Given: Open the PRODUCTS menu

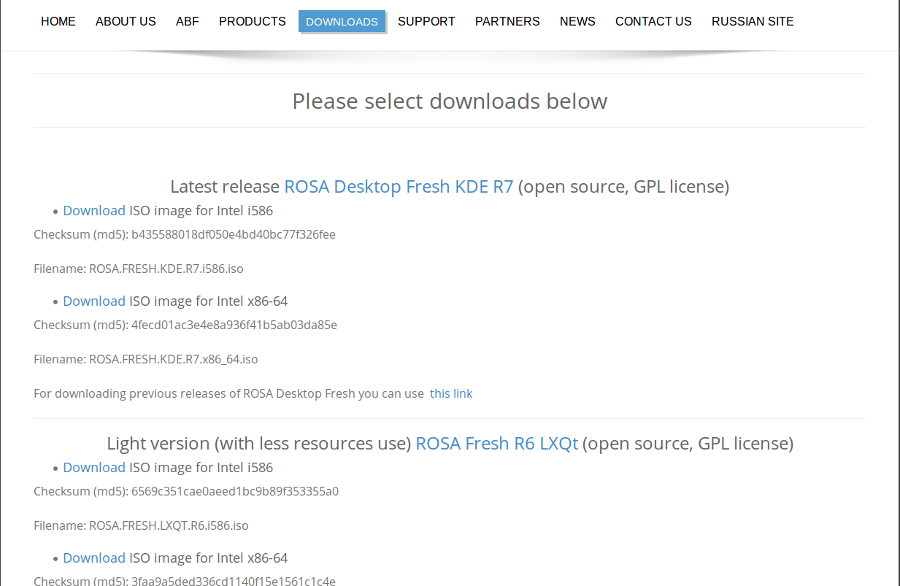Looking at the screenshot, I should [252, 21].
